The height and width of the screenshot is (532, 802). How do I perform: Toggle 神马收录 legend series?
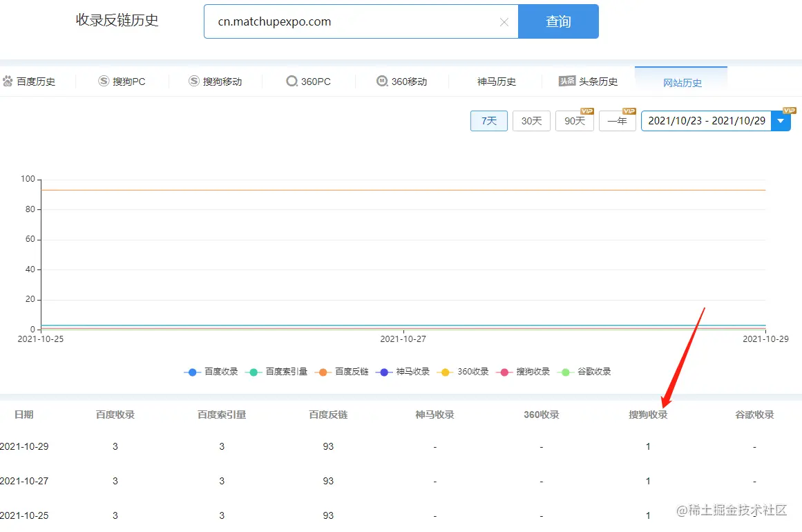[403, 372]
